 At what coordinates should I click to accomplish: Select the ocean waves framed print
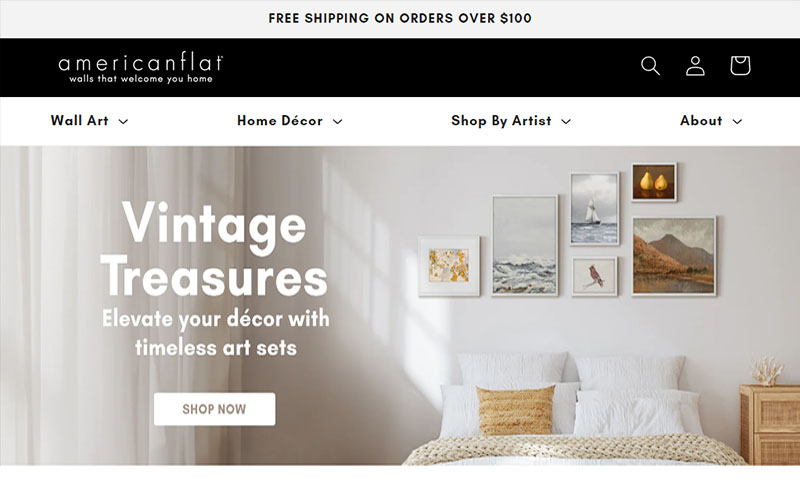(524, 245)
